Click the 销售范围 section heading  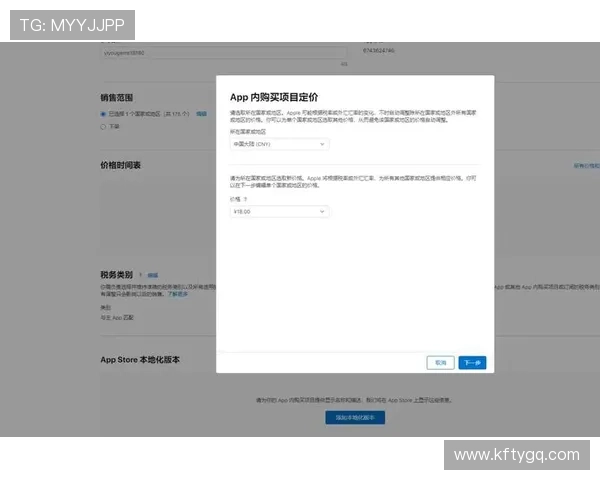click(x=117, y=98)
